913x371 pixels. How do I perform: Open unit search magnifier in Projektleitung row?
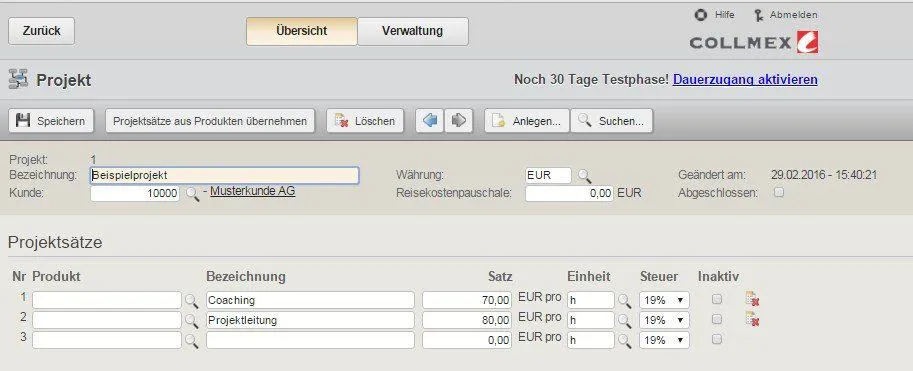[625, 321]
